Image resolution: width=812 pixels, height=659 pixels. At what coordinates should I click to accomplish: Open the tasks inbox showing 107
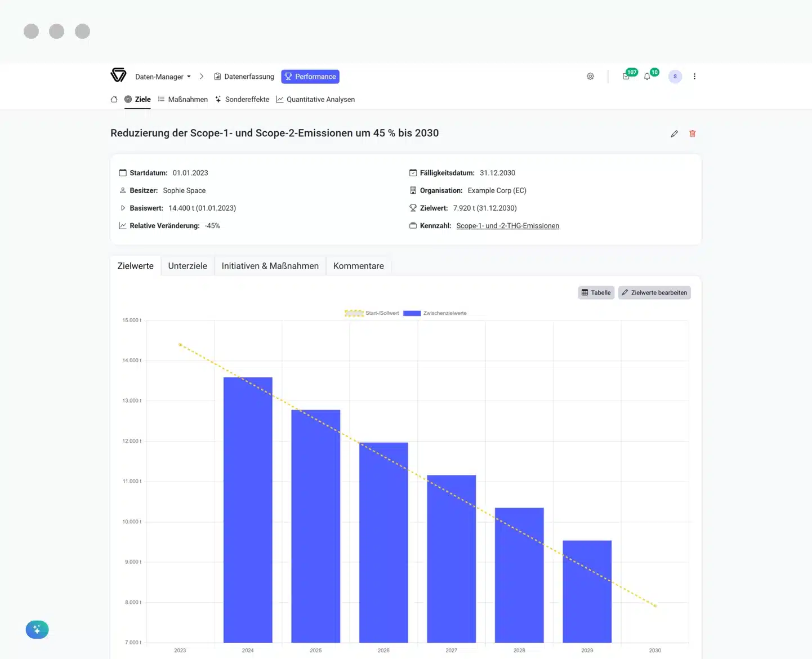click(x=627, y=76)
